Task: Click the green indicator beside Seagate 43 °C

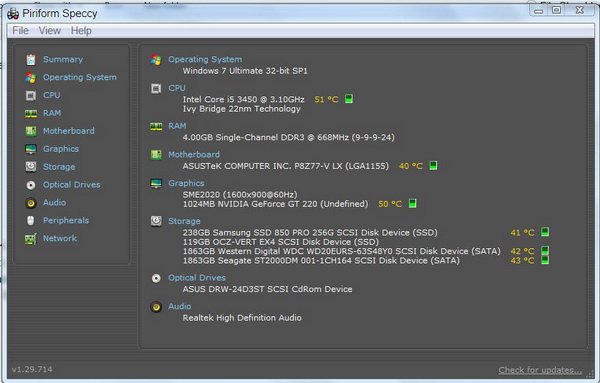Action: pyautogui.click(x=545, y=260)
